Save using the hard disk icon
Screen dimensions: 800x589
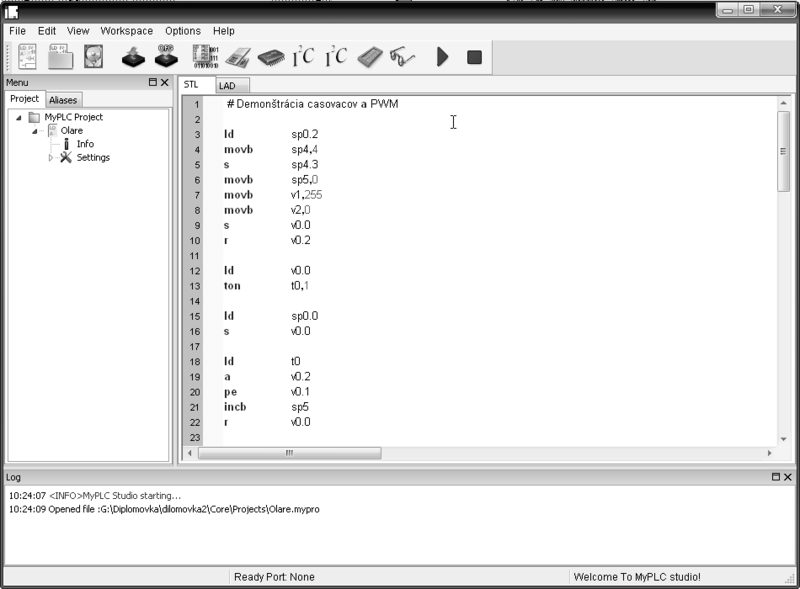(x=93, y=57)
